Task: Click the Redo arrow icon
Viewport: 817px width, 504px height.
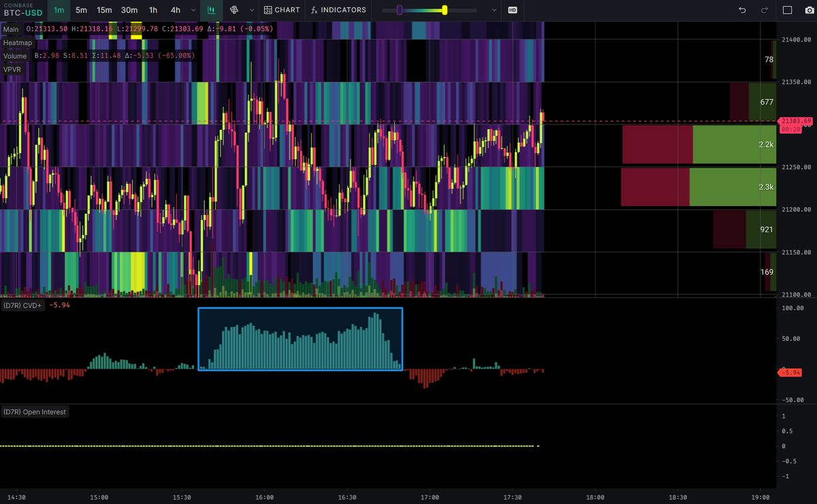Action: tap(764, 10)
